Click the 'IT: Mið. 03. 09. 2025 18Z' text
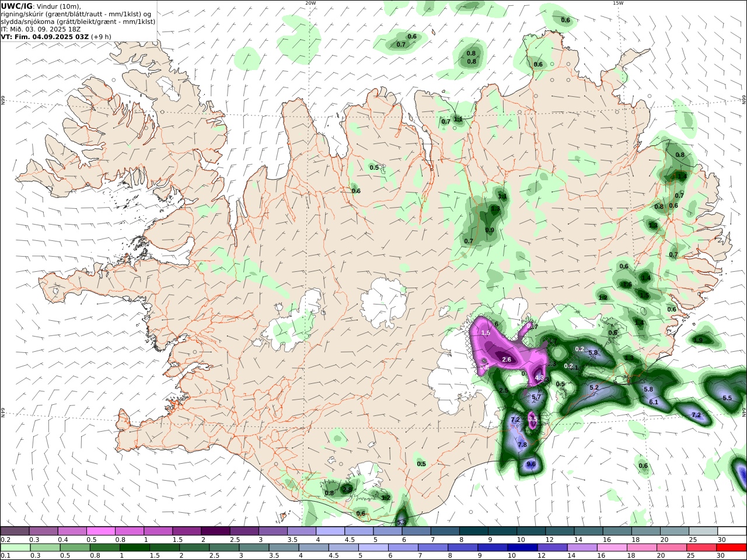This screenshot has width=747, height=560. pos(41,29)
